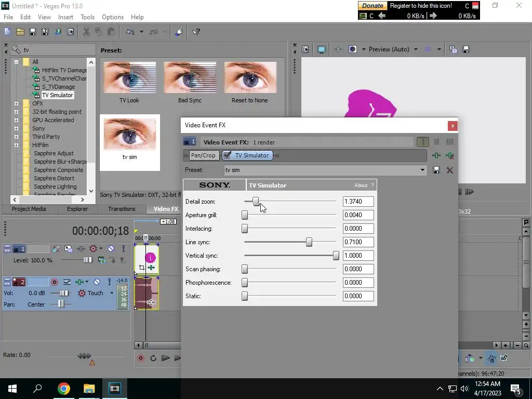Open the File menu
Viewport: 532px width, 399px height.
pyautogui.click(x=8, y=17)
